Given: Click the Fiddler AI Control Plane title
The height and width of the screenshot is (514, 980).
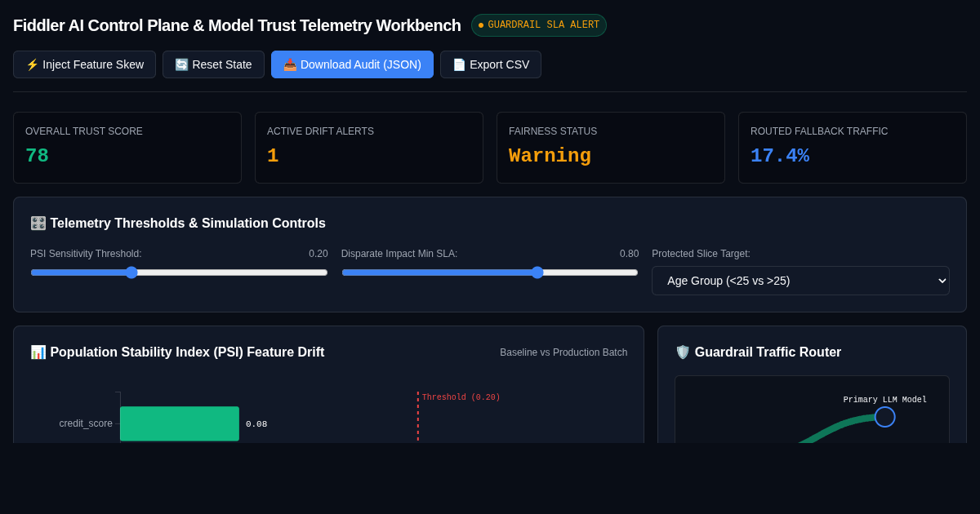Looking at the screenshot, I should point(237,25).
